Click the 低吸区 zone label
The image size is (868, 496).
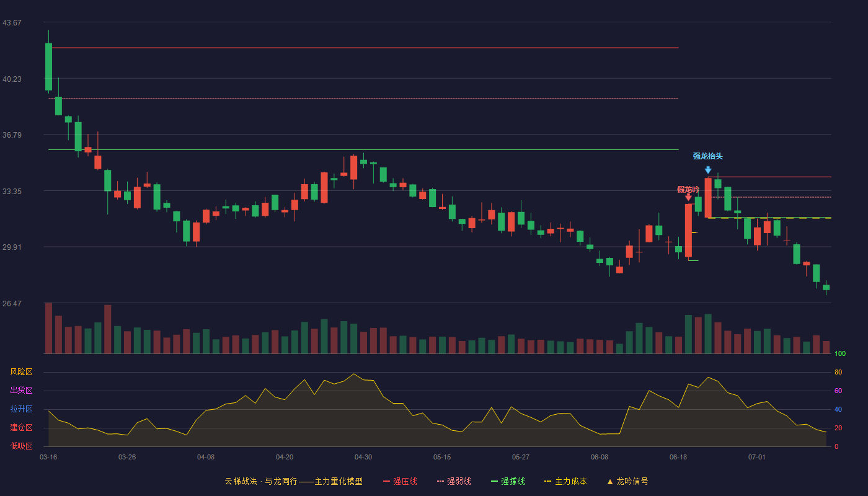point(22,446)
